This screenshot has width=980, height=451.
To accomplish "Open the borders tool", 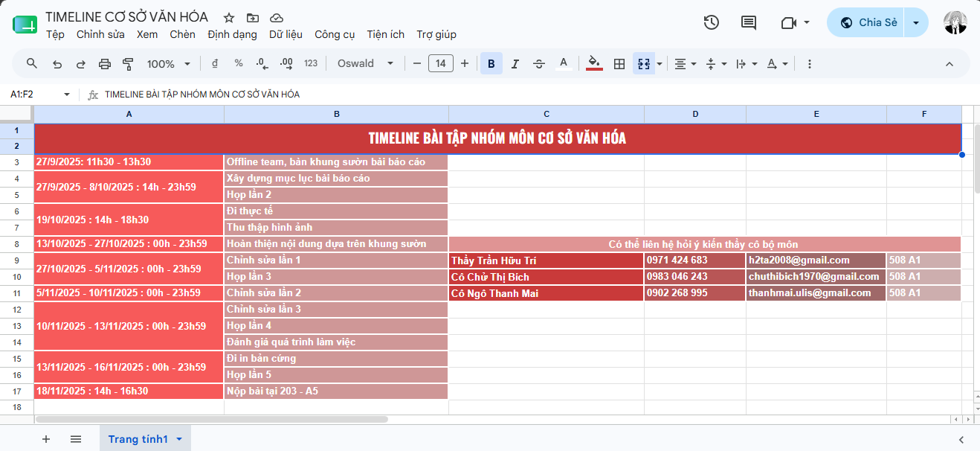I will 619,64.
